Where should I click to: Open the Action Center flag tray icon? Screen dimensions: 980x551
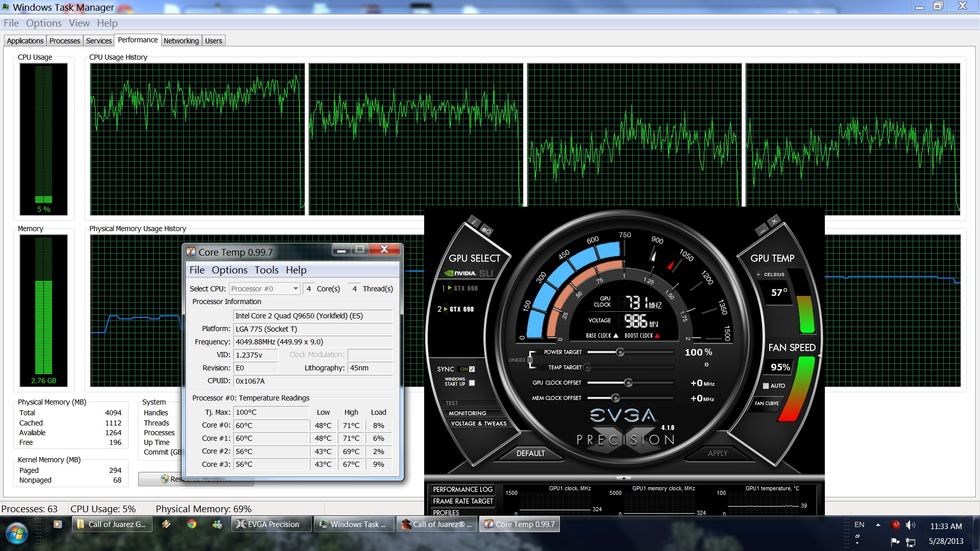895,541
